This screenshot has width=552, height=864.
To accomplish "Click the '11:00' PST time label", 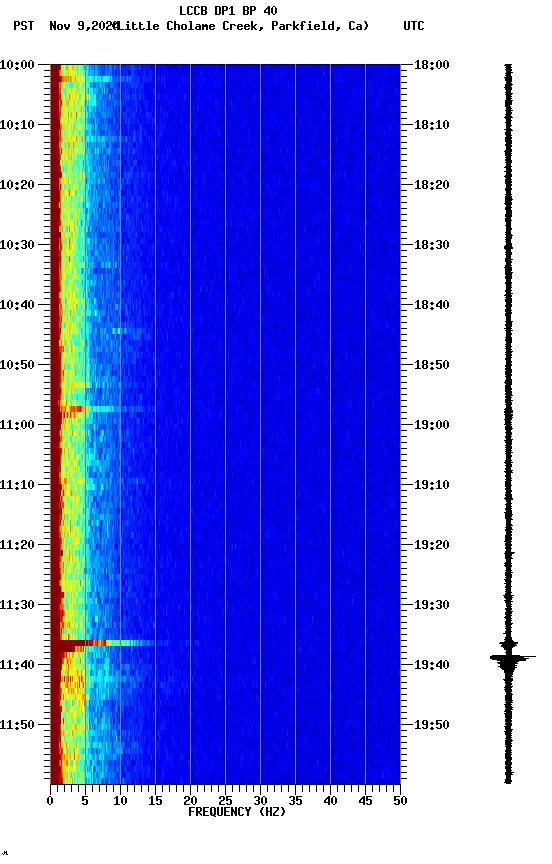I will point(17,425).
